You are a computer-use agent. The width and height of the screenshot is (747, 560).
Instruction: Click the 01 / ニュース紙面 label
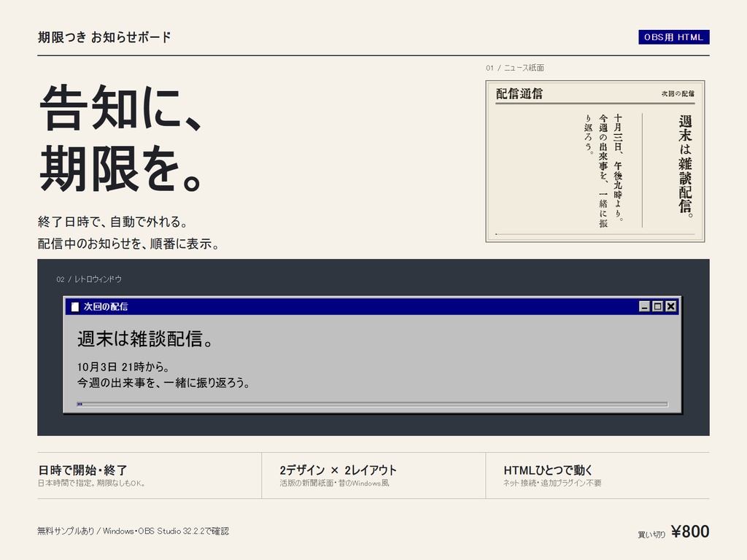pos(515,68)
